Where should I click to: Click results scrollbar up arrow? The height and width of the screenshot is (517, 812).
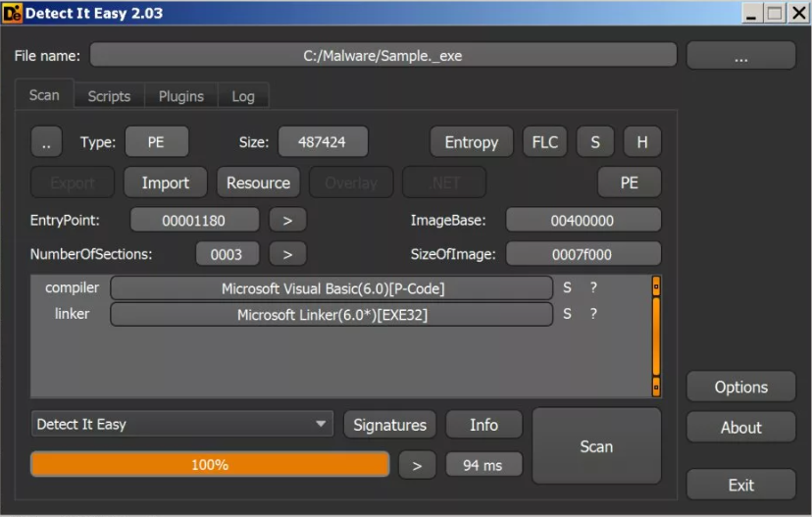coord(656,285)
